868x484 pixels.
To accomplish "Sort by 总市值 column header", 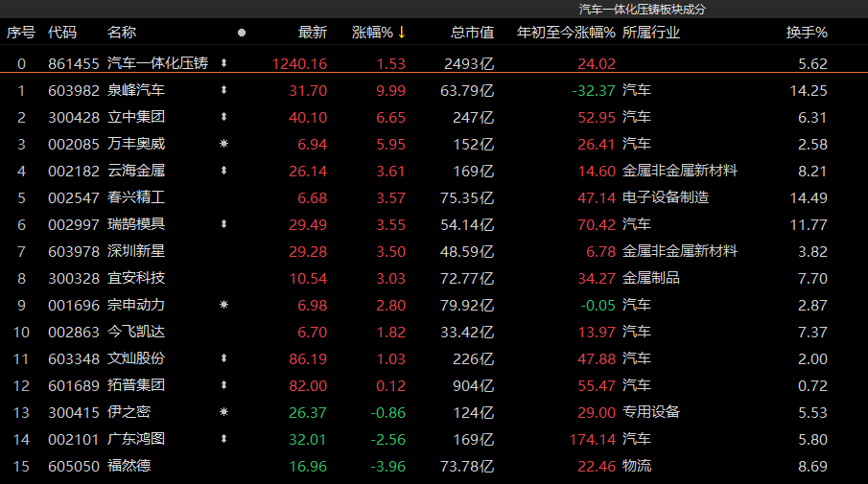I will pos(472,33).
